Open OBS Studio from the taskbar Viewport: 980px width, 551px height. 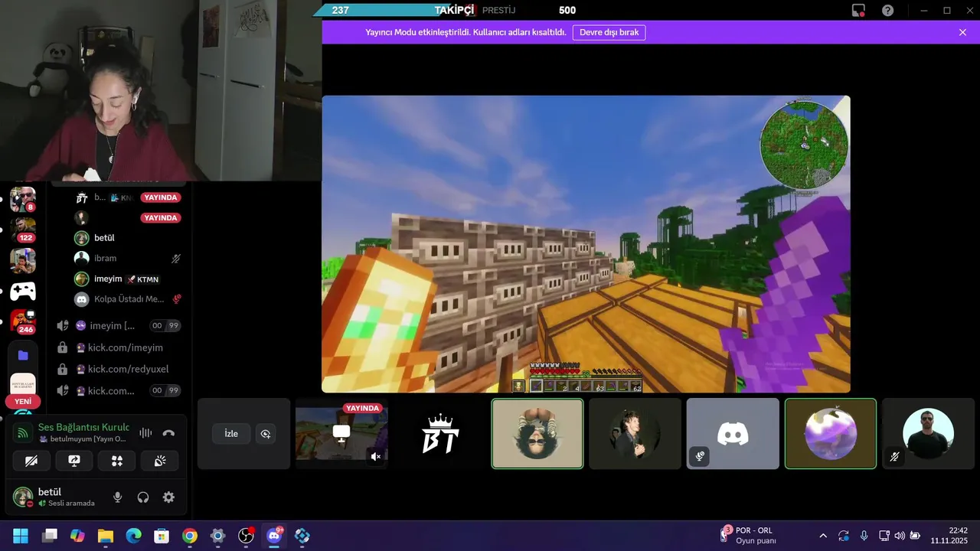[x=246, y=536]
